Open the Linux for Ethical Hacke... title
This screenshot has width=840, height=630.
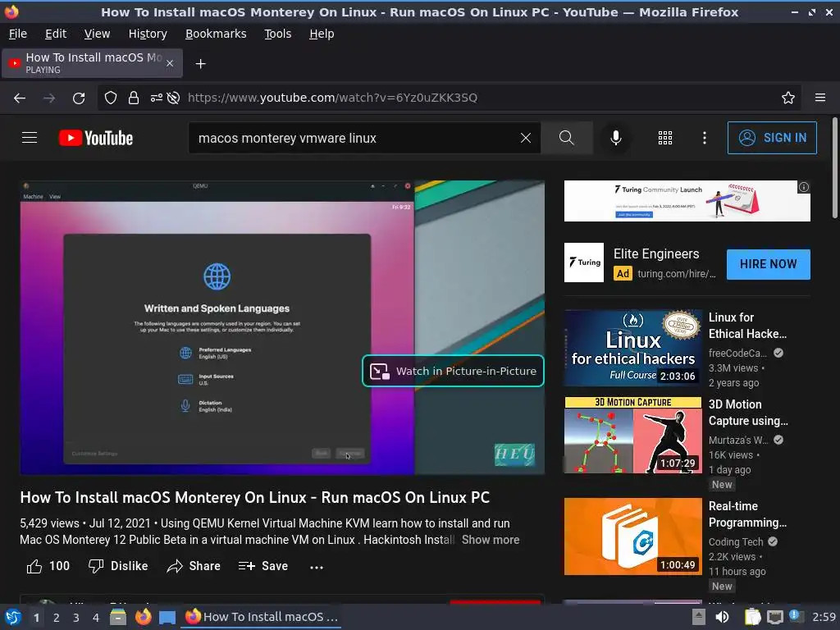pyautogui.click(x=747, y=326)
